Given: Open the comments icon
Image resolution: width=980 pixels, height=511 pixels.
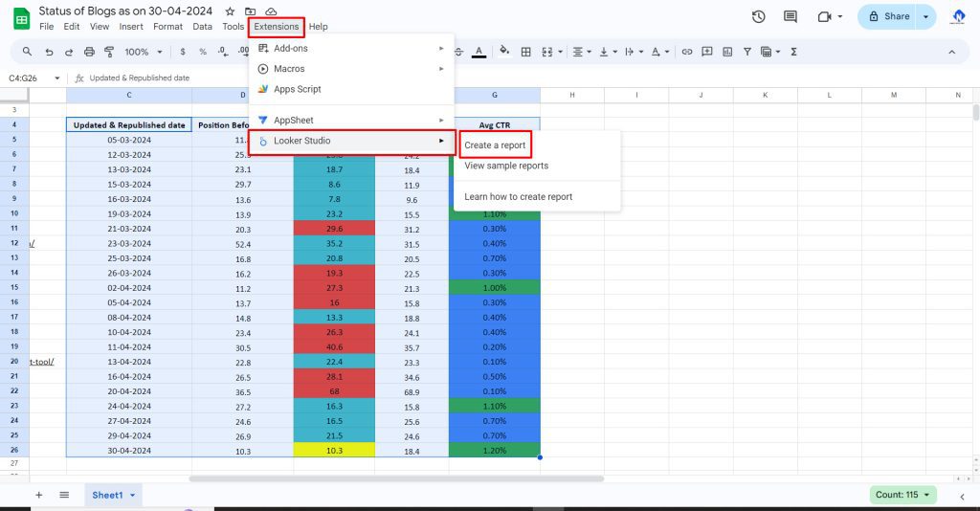Looking at the screenshot, I should click(x=790, y=16).
